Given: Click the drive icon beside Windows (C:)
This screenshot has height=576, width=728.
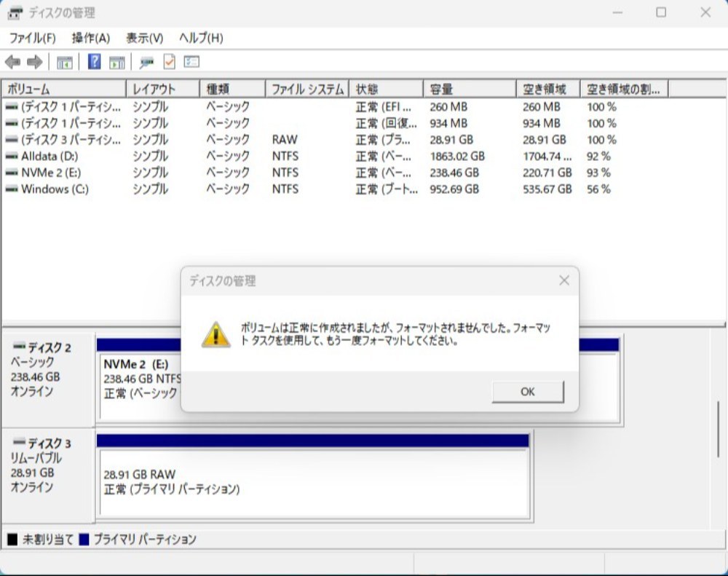Looking at the screenshot, I should coord(12,189).
